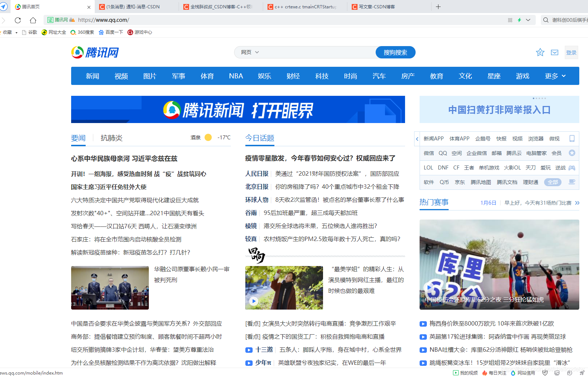Click the mobile phone icon in products panel
This screenshot has height=376, width=588.
coord(572,139)
